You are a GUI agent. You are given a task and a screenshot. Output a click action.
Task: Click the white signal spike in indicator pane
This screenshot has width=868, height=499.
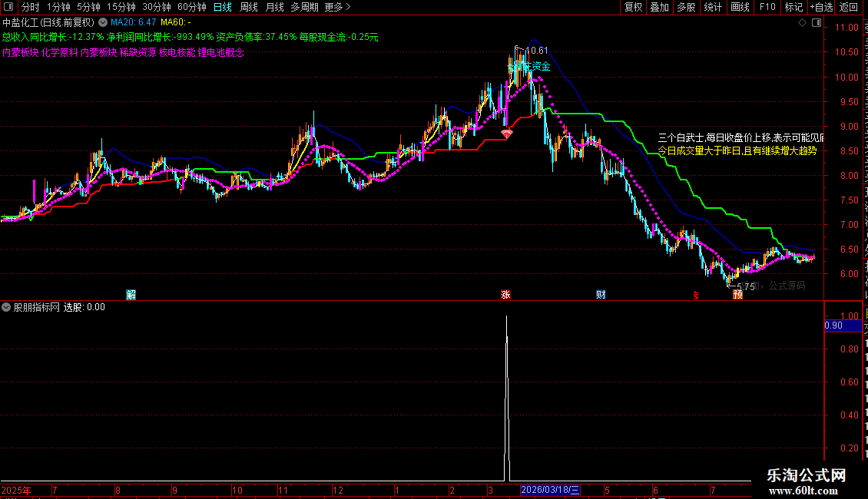pos(506,398)
